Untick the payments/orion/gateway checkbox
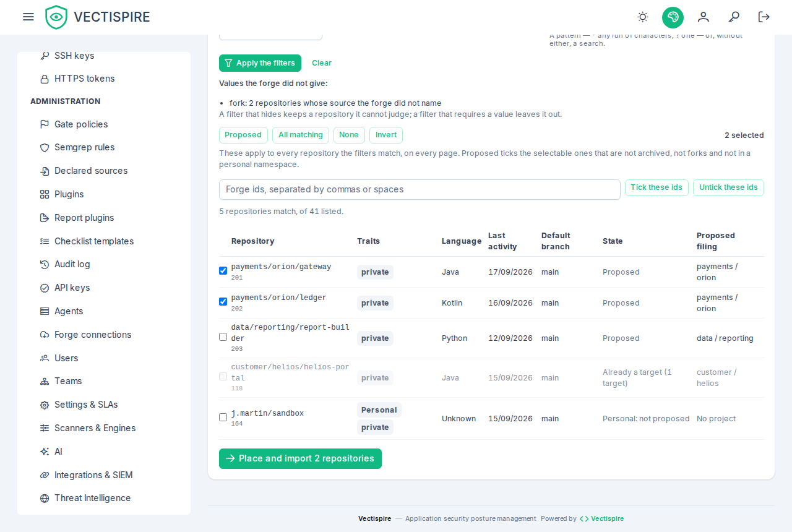Image resolution: width=792 pixels, height=532 pixels. tap(223, 271)
